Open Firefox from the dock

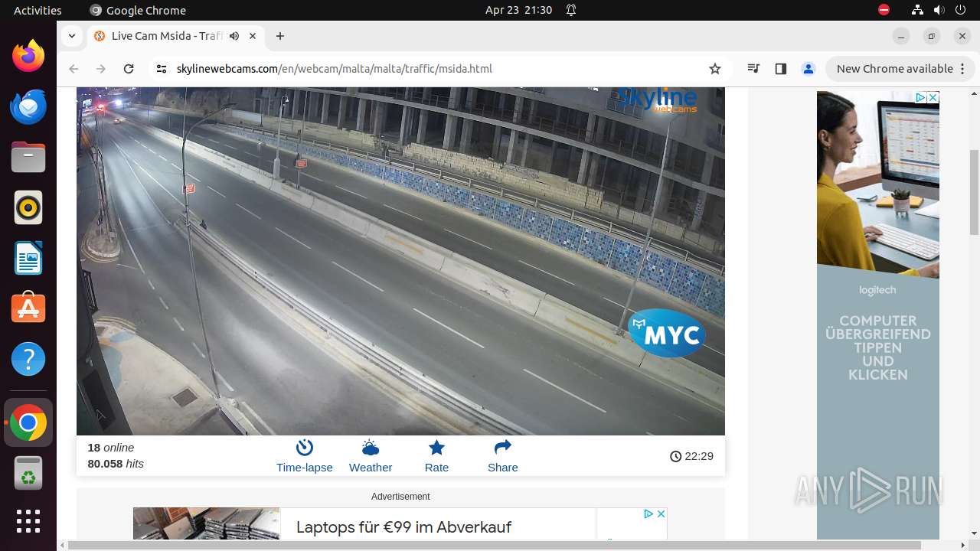click(28, 56)
